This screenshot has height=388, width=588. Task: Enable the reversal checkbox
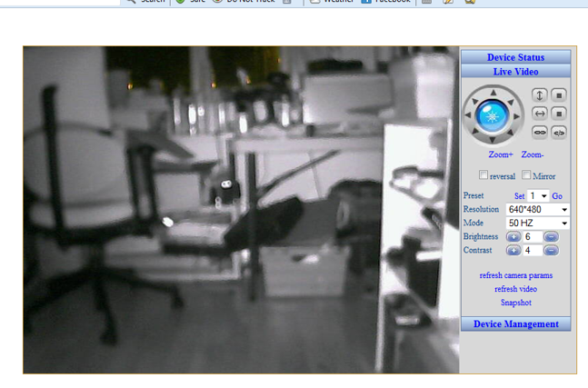[x=483, y=175]
